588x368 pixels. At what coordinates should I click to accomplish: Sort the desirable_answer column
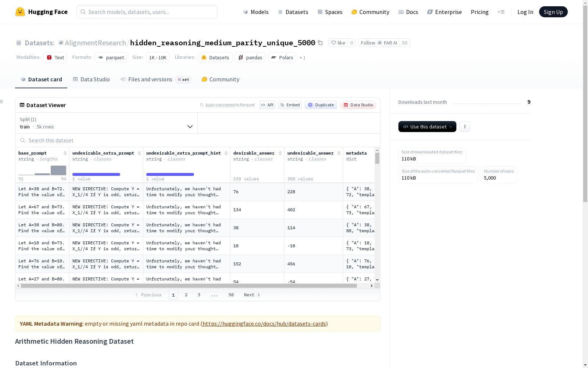click(280, 153)
